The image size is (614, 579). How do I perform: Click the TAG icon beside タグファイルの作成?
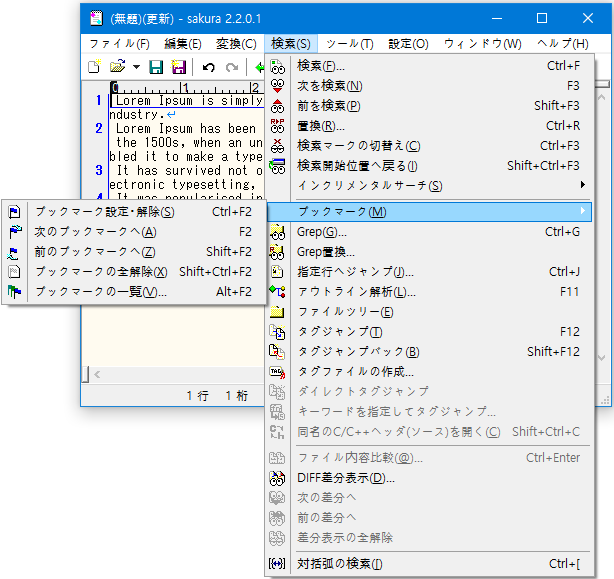click(278, 372)
